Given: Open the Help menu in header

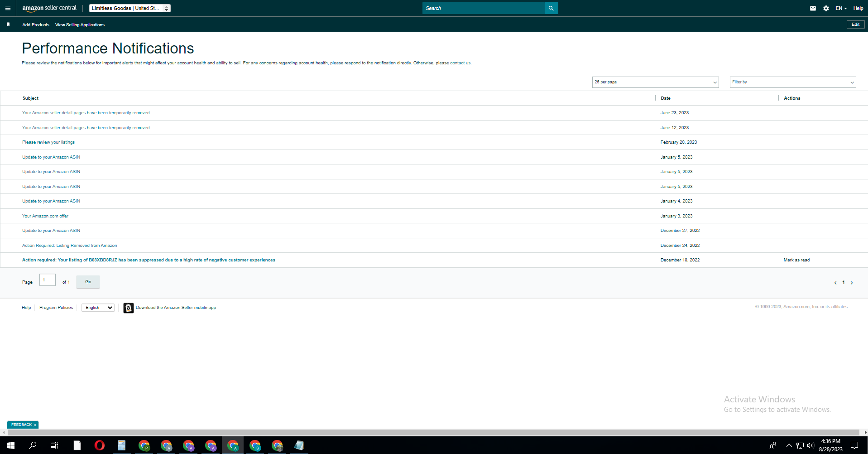Looking at the screenshot, I should [x=858, y=8].
